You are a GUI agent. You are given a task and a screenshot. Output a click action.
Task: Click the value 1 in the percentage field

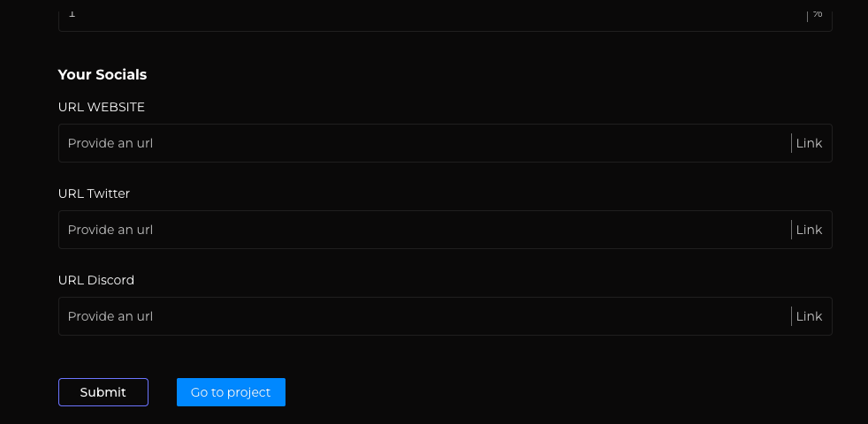click(72, 13)
